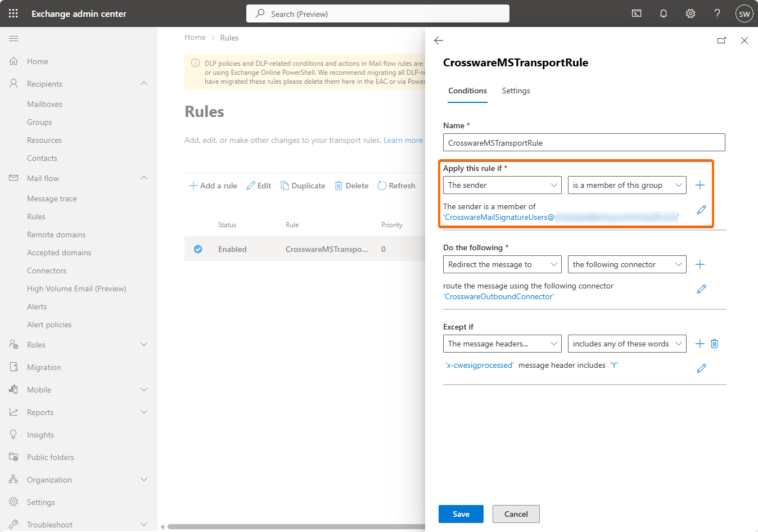The width and height of the screenshot is (758, 532).
Task: Delete the 'Except if' condition with trash icon
Action: [x=715, y=344]
